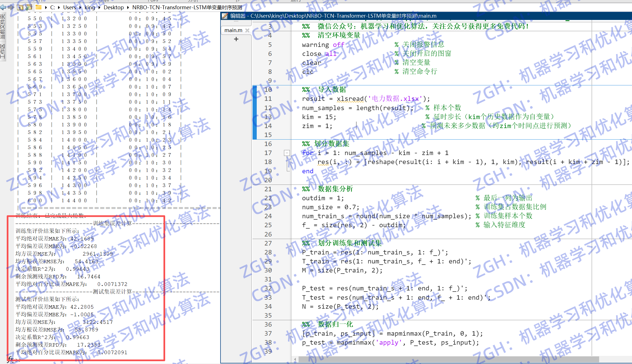Image resolution: width=632 pixels, height=364 pixels.
Task: Expand the arrow before Users in path
Action: pos(59,8)
